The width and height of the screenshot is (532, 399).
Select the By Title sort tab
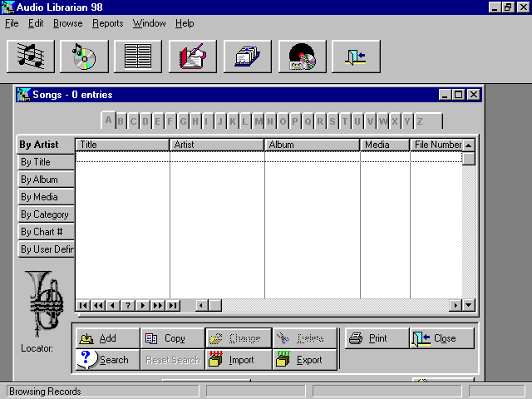pyautogui.click(x=46, y=162)
